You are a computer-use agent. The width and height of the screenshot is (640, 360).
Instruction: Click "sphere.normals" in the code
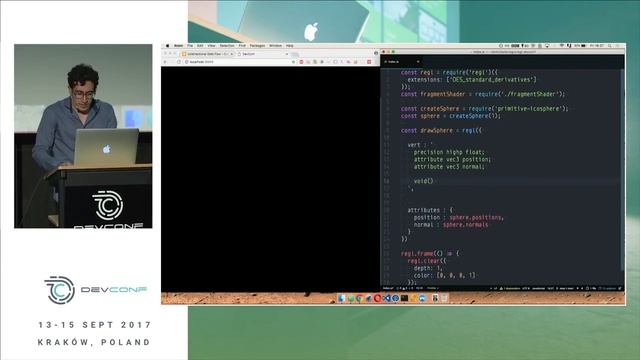click(x=465, y=225)
